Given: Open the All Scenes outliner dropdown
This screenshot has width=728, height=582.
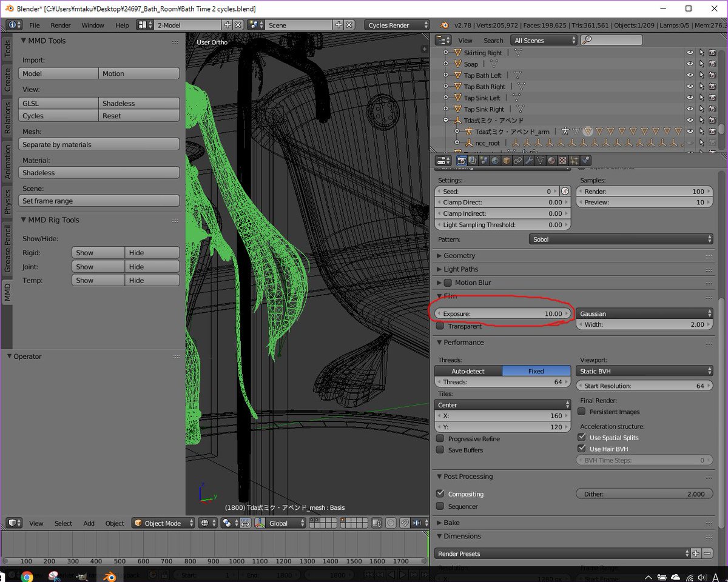Looking at the screenshot, I should (544, 40).
